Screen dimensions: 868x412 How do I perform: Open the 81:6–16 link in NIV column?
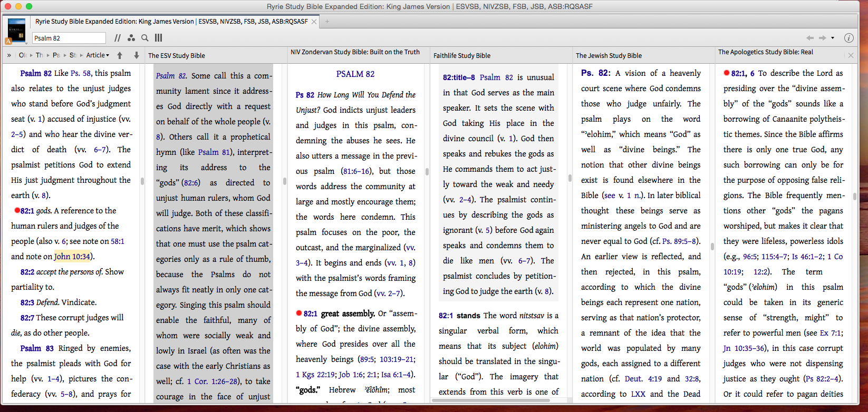(x=358, y=171)
